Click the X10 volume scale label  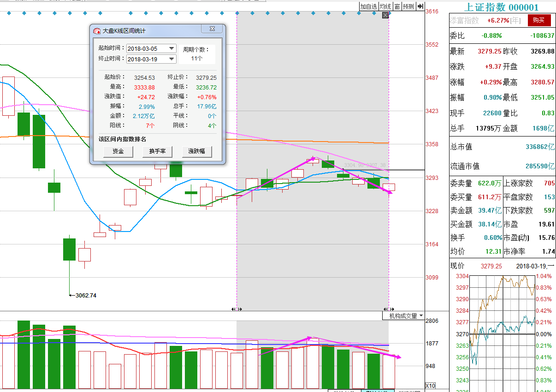pos(430,386)
